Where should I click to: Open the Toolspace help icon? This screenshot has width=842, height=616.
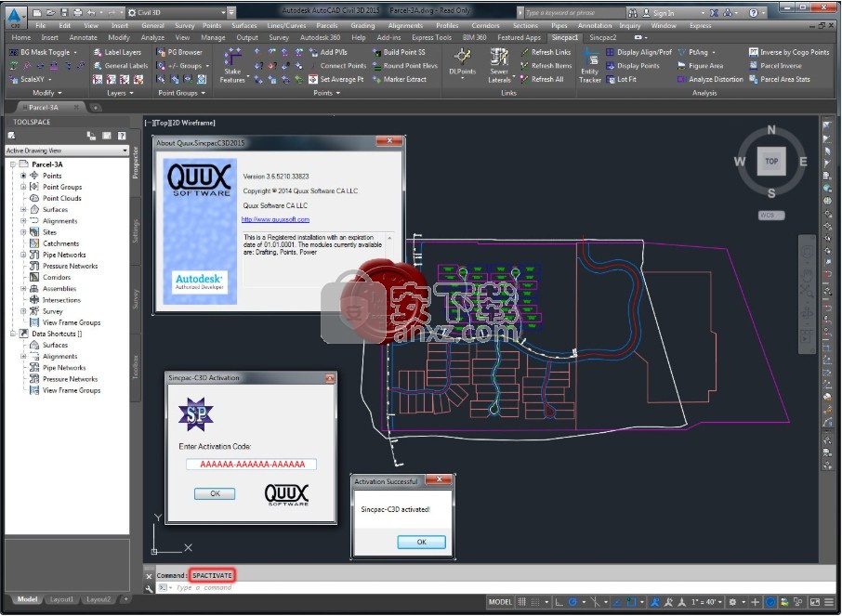click(122, 136)
